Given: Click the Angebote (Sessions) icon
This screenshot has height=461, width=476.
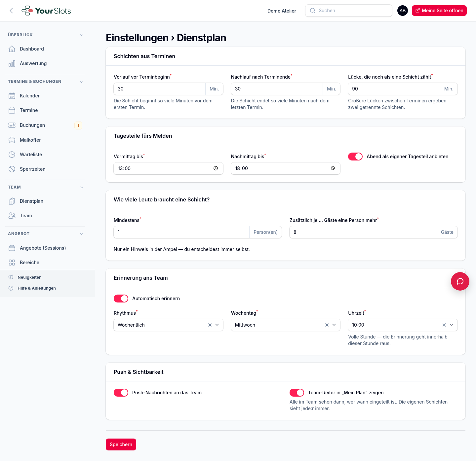Looking at the screenshot, I should tap(12, 248).
